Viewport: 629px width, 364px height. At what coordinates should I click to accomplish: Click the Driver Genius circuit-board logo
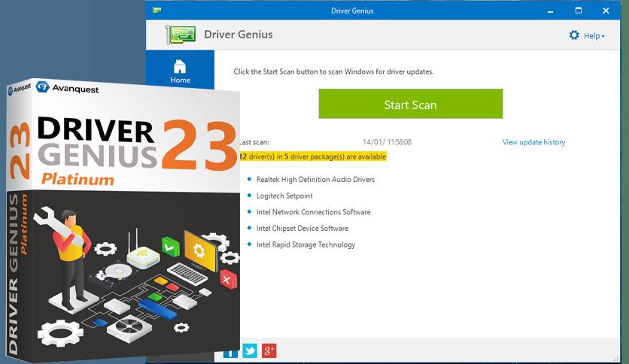pyautogui.click(x=181, y=35)
